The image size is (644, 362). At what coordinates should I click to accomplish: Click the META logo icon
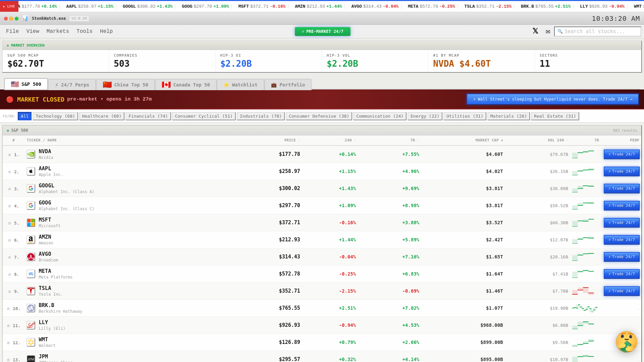[x=31, y=274]
